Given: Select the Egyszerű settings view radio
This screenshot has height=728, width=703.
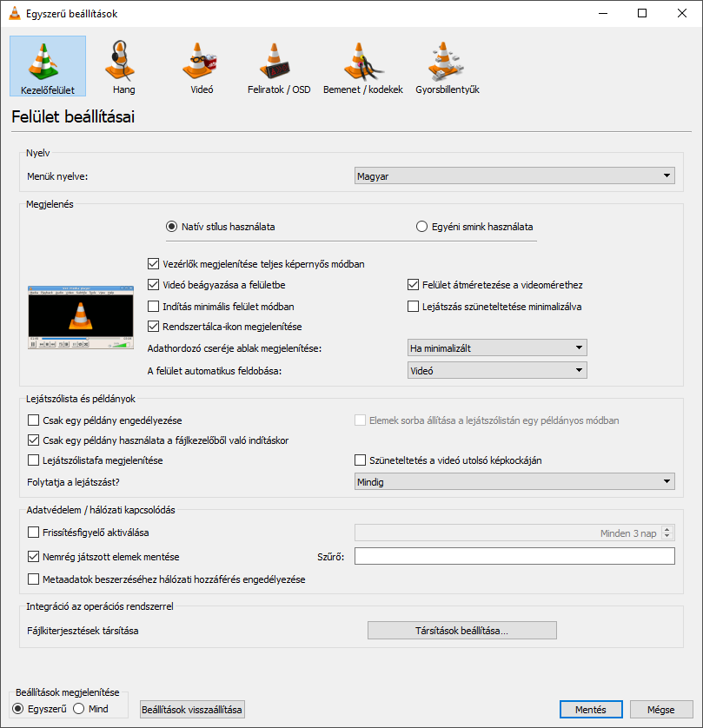Looking at the screenshot, I should [18, 709].
